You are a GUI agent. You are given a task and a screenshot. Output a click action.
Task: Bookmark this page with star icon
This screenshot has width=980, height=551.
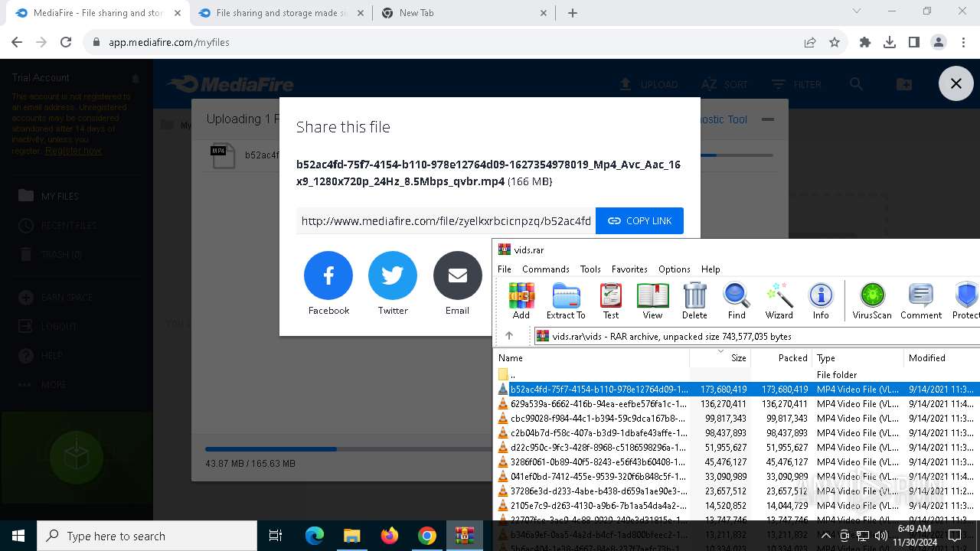point(835,43)
